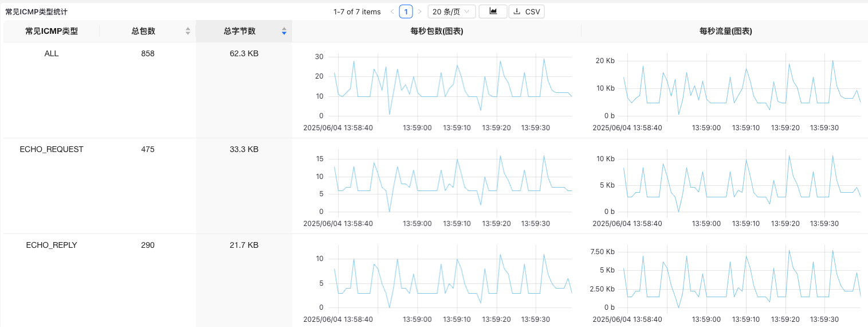Click the 常见ICMP类型 column header
Screen dimensions: 868x327
tap(52, 32)
